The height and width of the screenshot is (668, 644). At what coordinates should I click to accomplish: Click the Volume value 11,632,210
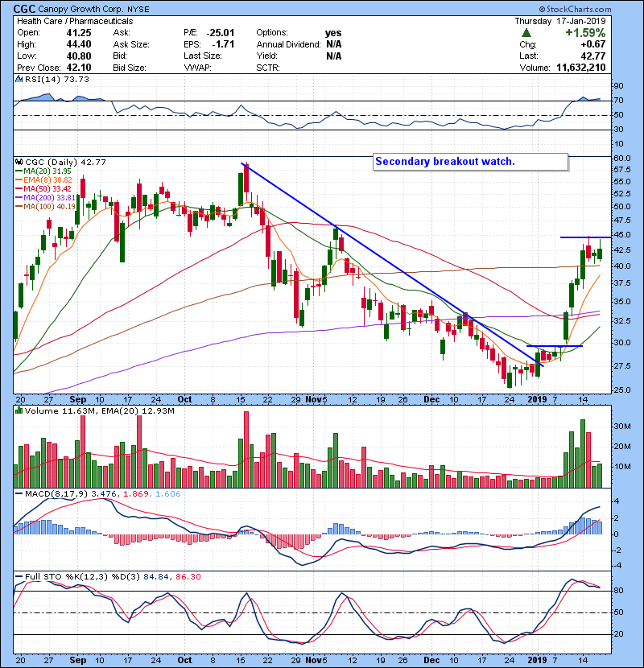[x=581, y=68]
